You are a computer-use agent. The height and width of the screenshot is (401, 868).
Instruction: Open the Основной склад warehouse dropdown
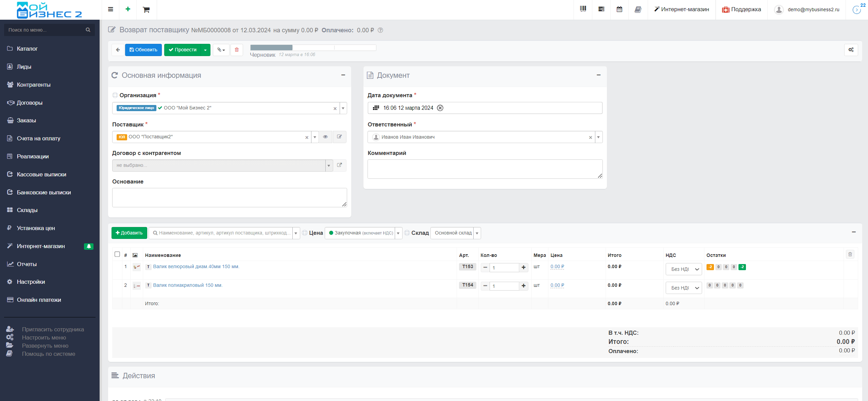(x=456, y=233)
